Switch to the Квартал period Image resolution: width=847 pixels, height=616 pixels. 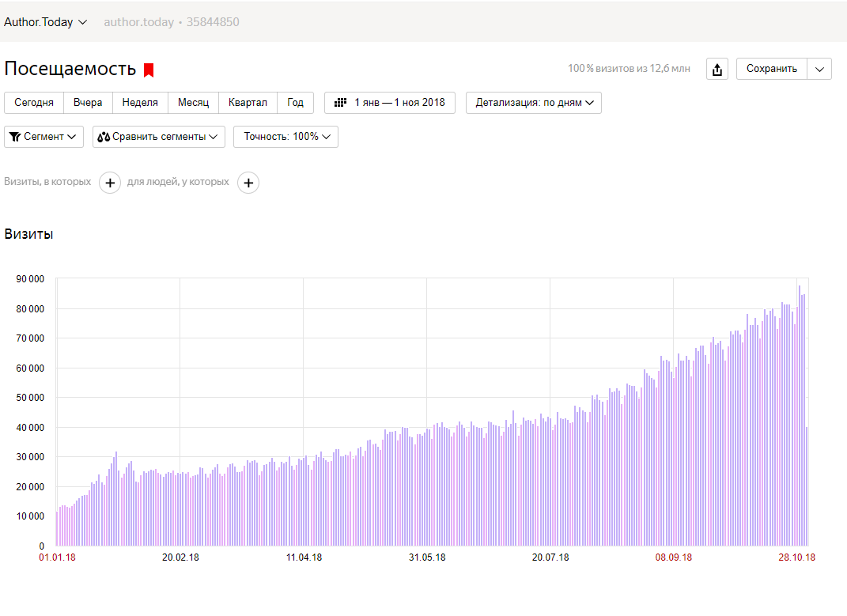click(x=248, y=103)
